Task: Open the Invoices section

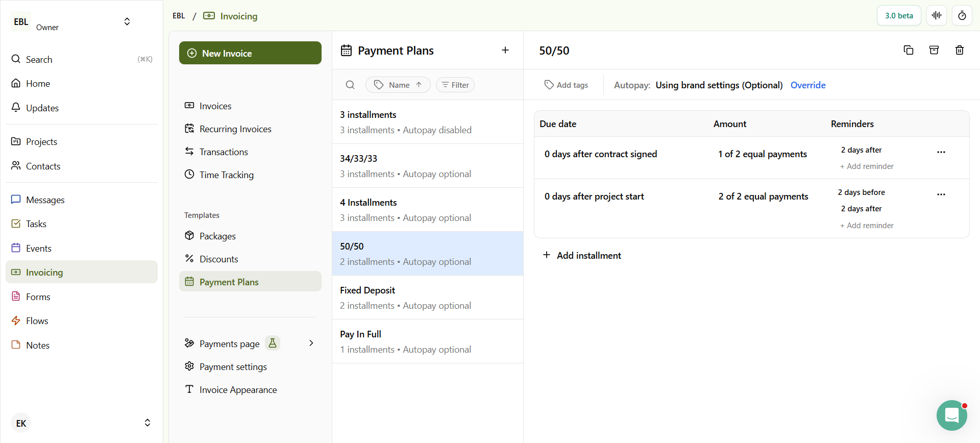Action: point(250,106)
